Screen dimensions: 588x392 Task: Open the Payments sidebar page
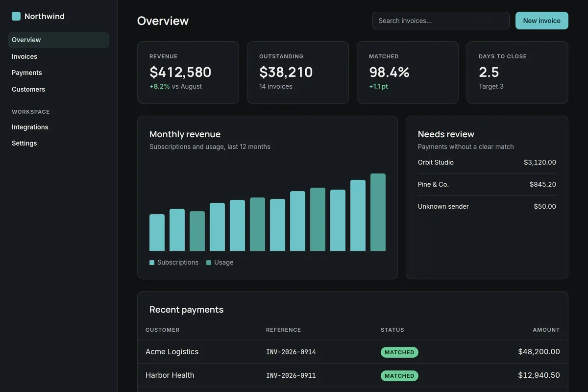tap(58, 73)
